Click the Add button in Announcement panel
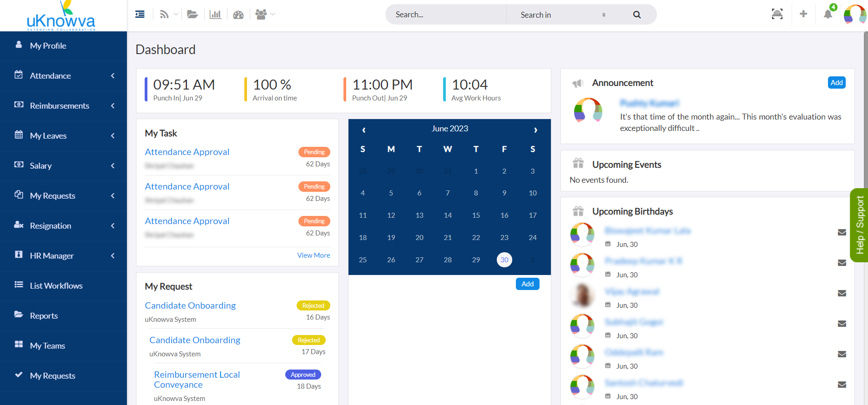The height and width of the screenshot is (405, 868). click(836, 83)
